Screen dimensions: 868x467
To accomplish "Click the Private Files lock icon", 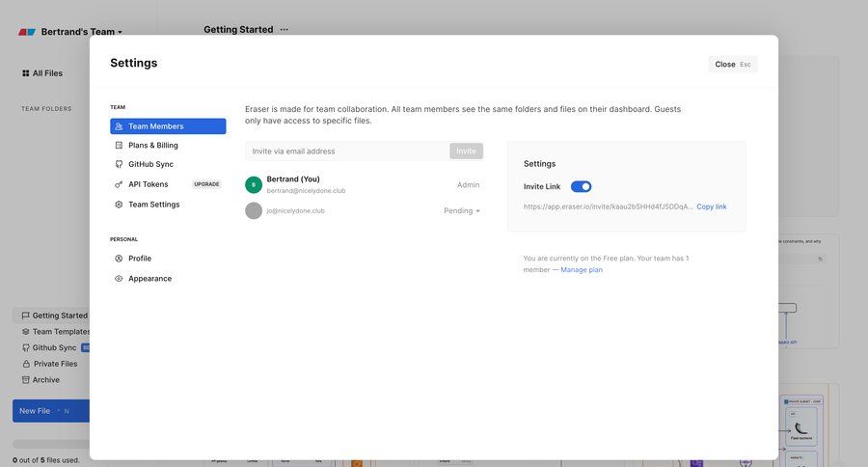I will click(25, 364).
